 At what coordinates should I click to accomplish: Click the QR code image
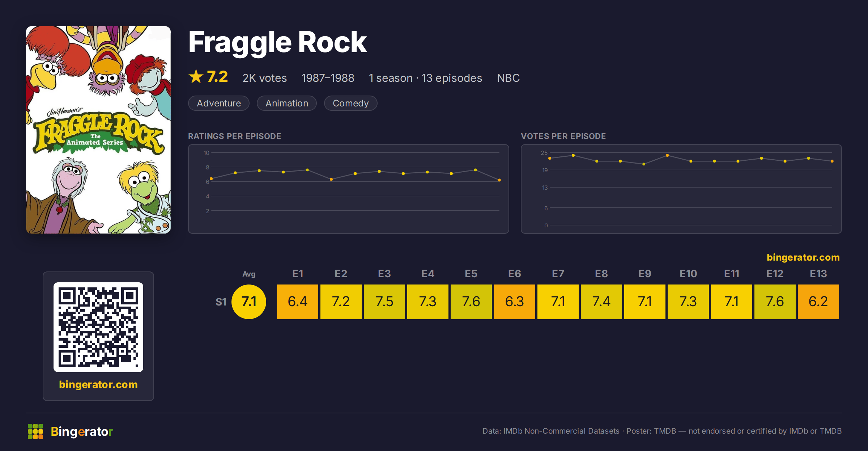[x=98, y=327]
